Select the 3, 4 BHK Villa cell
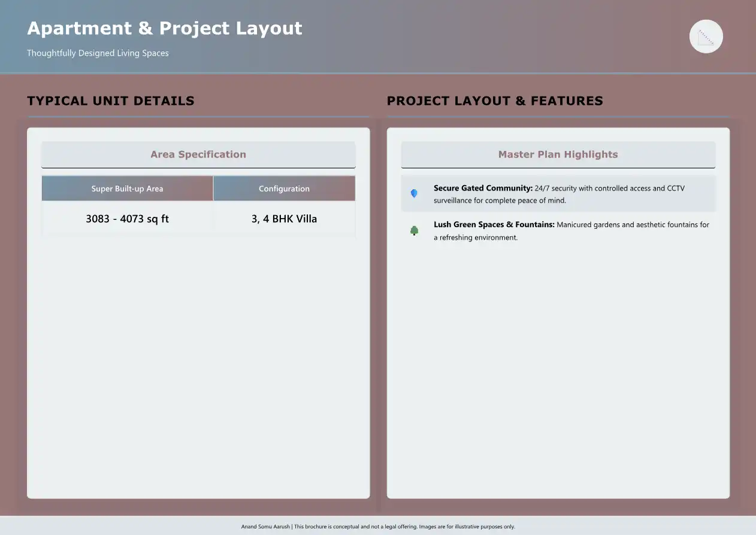The image size is (756, 535). (x=284, y=219)
